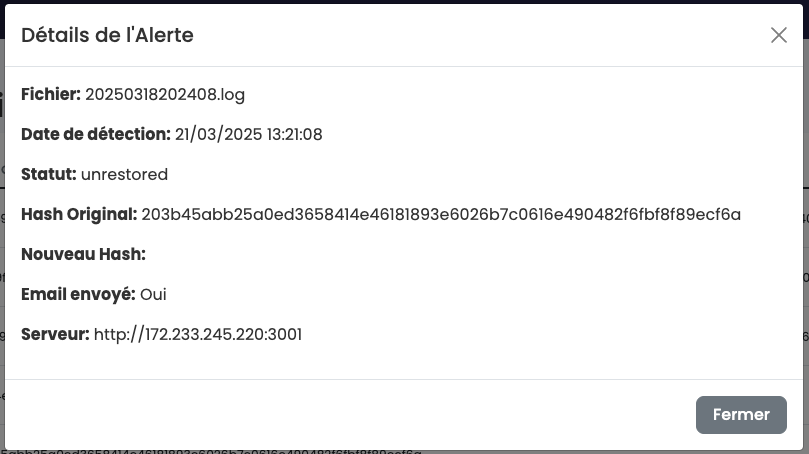
Task: Click the "Date de détection:" label
Action: coord(96,135)
